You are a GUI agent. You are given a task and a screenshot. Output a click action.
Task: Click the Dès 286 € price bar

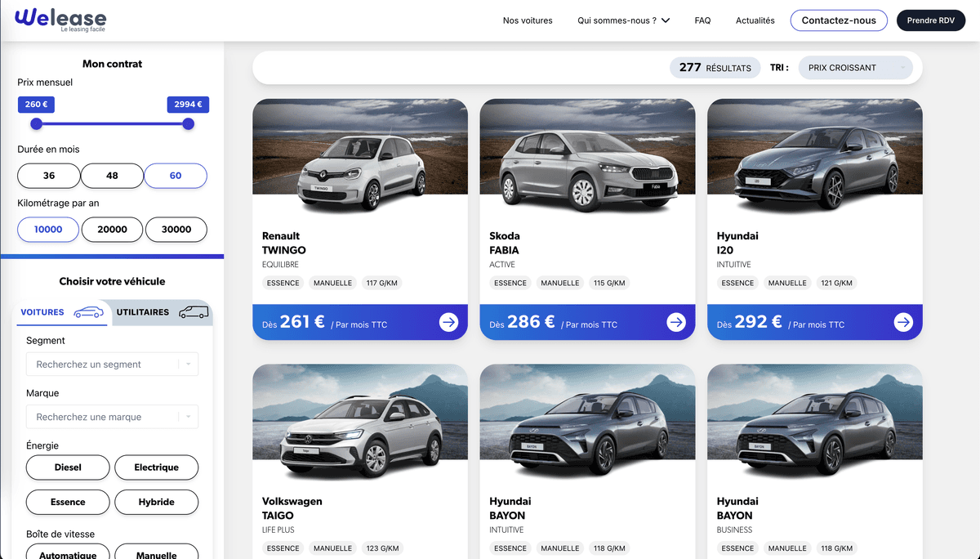pos(587,322)
